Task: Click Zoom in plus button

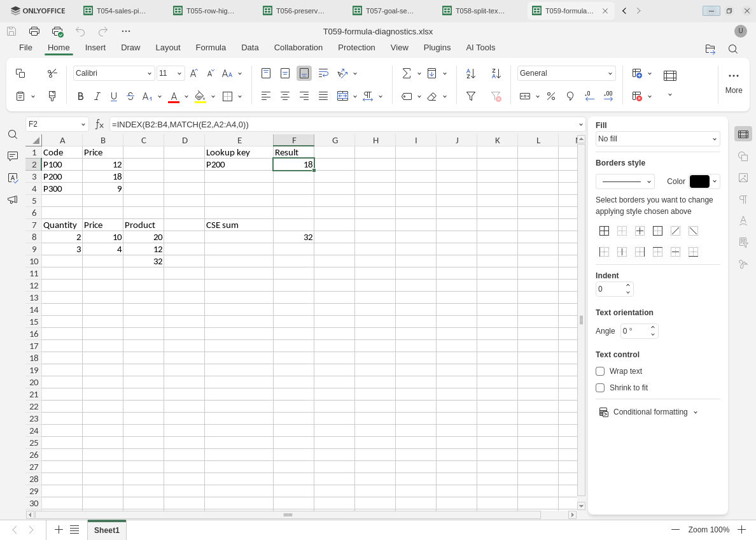Action: click(x=741, y=530)
